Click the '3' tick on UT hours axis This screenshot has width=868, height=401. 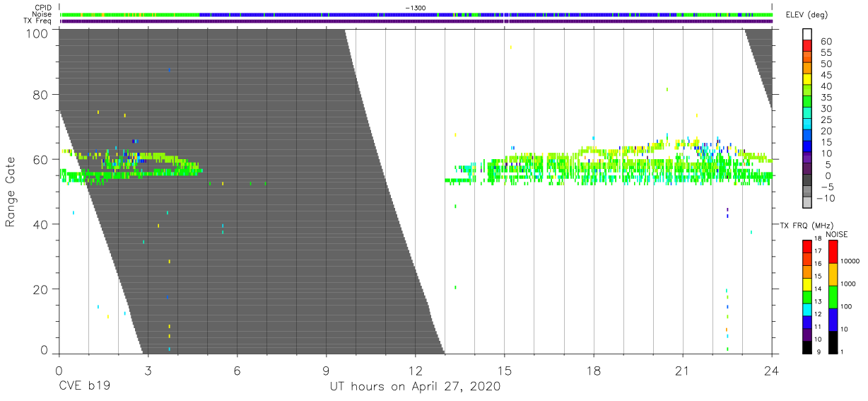pos(148,371)
